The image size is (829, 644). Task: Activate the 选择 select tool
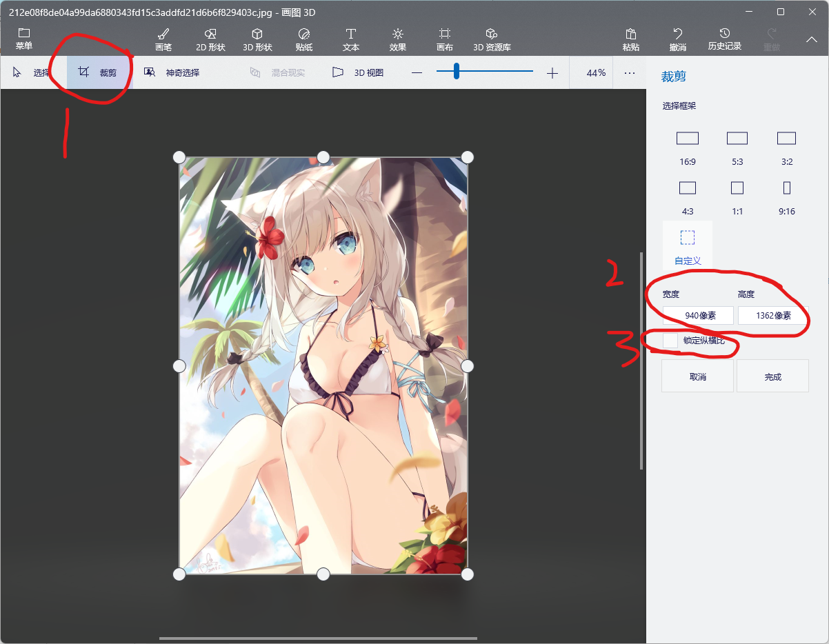pos(31,72)
